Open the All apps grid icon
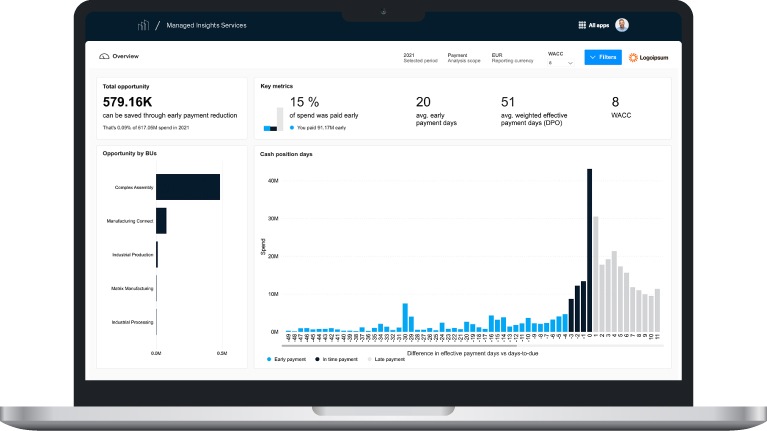The image size is (767, 431). coord(583,25)
